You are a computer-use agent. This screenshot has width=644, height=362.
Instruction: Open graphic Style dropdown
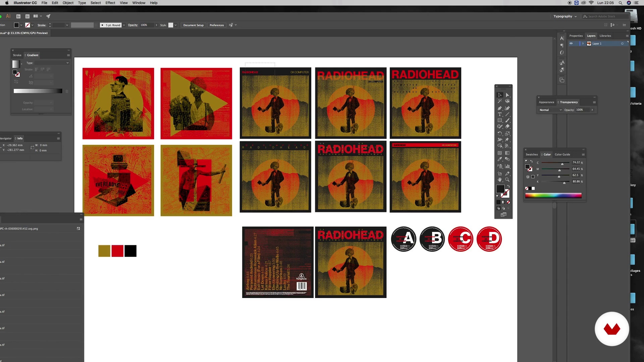175,25
